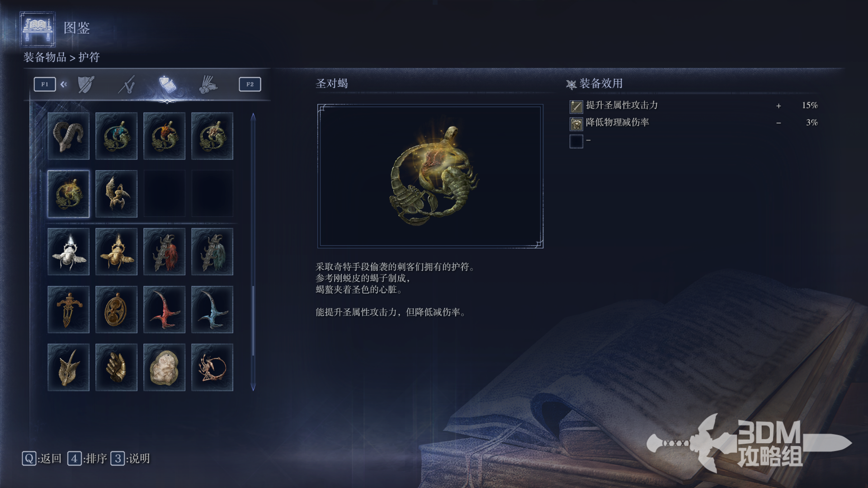Click the physical damage negation effect icon
This screenshot has height=488, width=868.
576,123
